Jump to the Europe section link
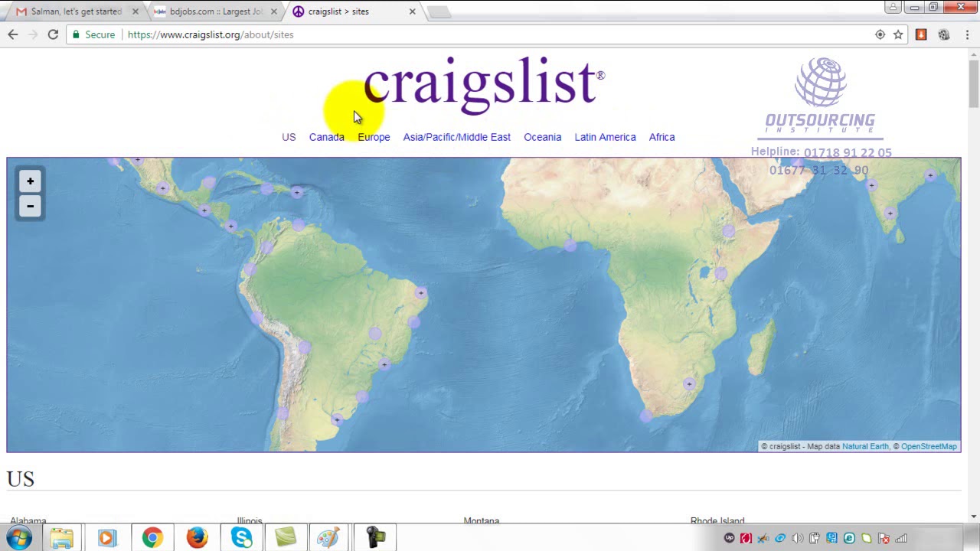 coord(374,137)
